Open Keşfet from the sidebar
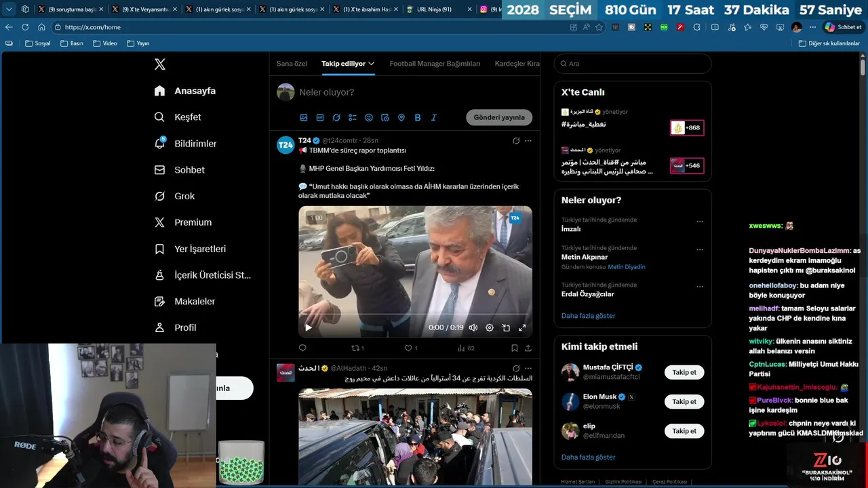868x488 pixels. tap(178, 117)
